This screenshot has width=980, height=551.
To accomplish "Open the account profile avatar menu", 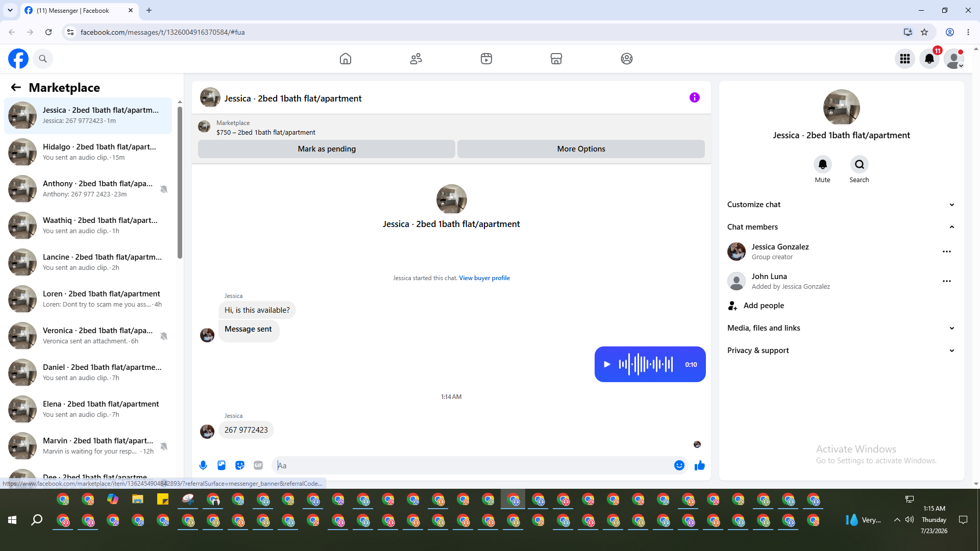I will click(x=954, y=59).
